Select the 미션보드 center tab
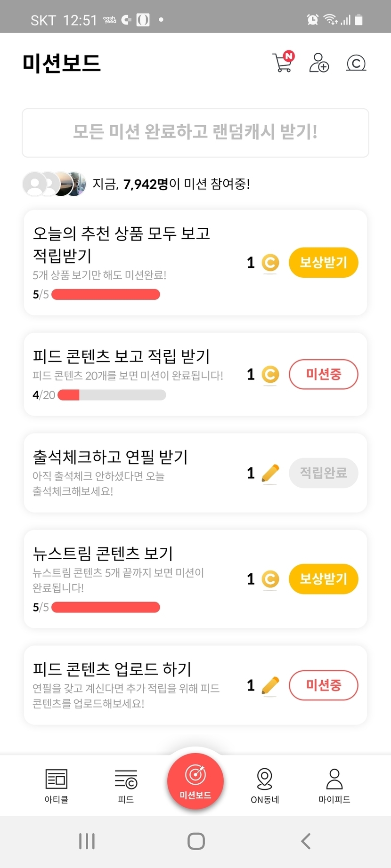This screenshot has height=868, width=391. (195, 781)
